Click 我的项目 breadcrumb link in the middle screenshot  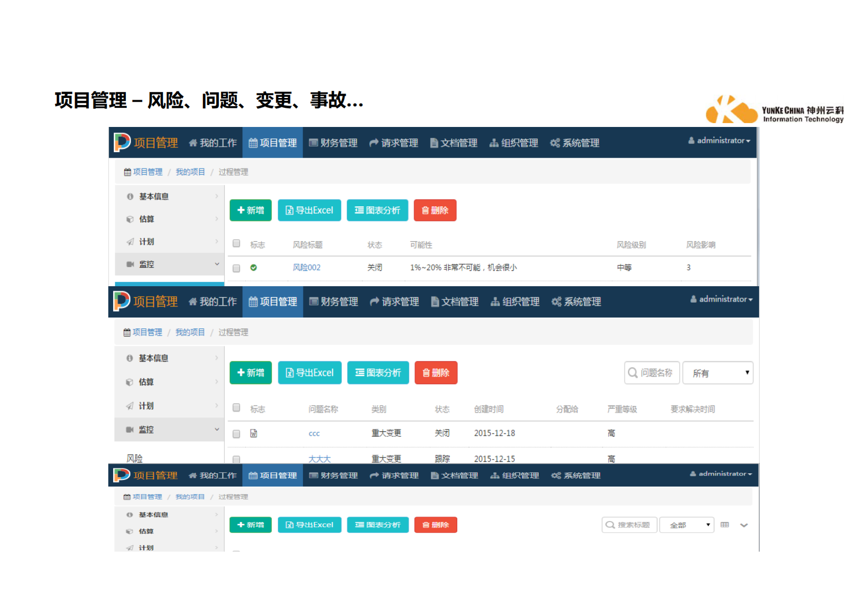point(190,332)
